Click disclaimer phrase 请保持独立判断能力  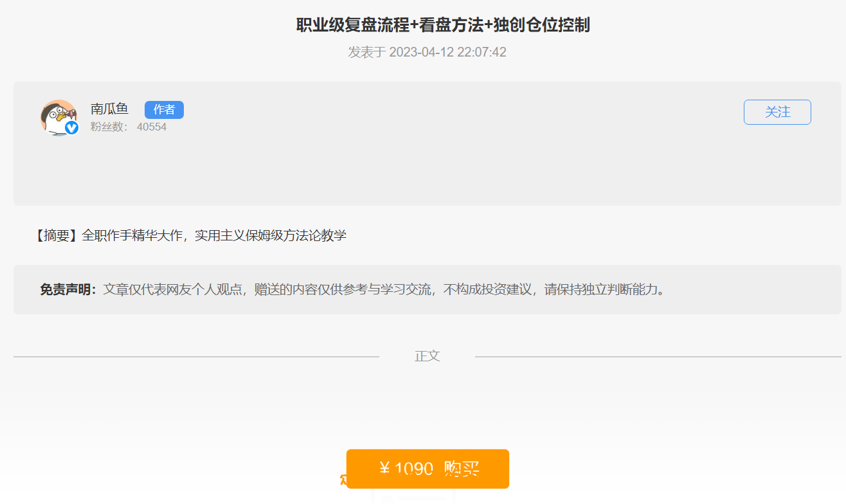tap(604, 289)
